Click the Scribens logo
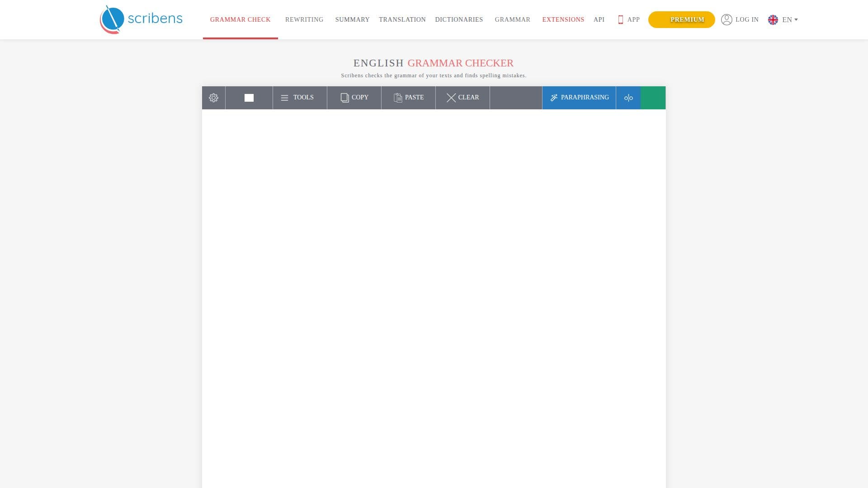The image size is (868, 488). (x=141, y=19)
